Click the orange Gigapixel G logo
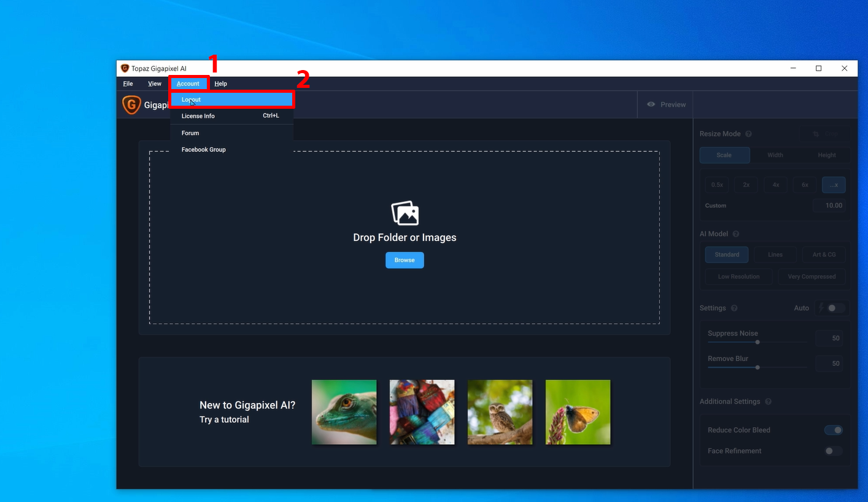 pos(131,105)
